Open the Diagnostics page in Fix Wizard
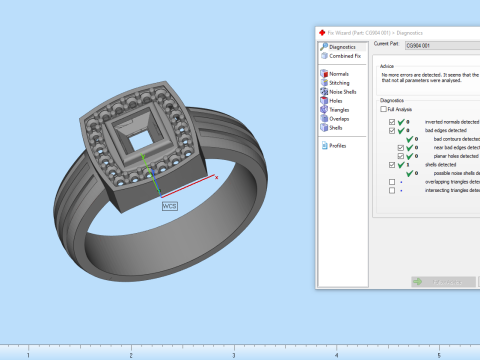 coord(343,47)
